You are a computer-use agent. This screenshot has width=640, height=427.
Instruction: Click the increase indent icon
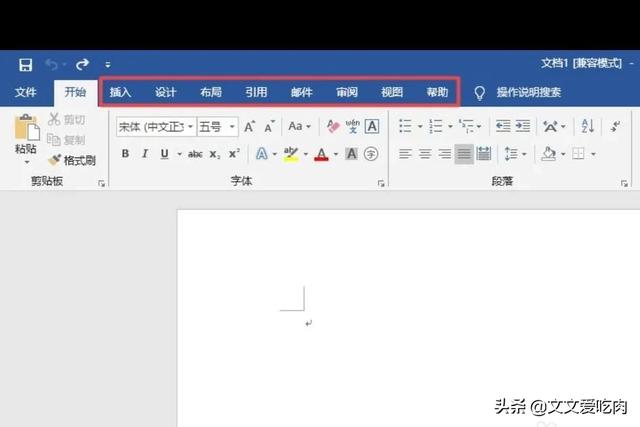pos(523,127)
